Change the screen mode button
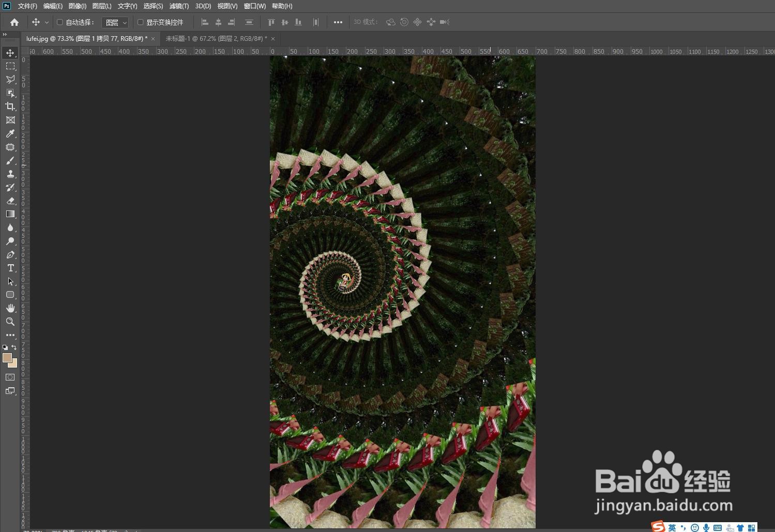775x532 pixels. coord(10,391)
